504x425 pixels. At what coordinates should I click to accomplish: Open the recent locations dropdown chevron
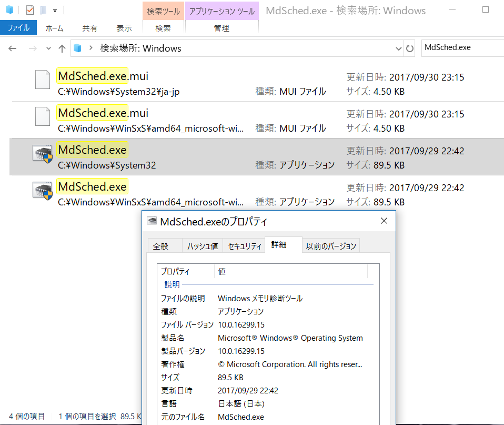click(x=48, y=48)
